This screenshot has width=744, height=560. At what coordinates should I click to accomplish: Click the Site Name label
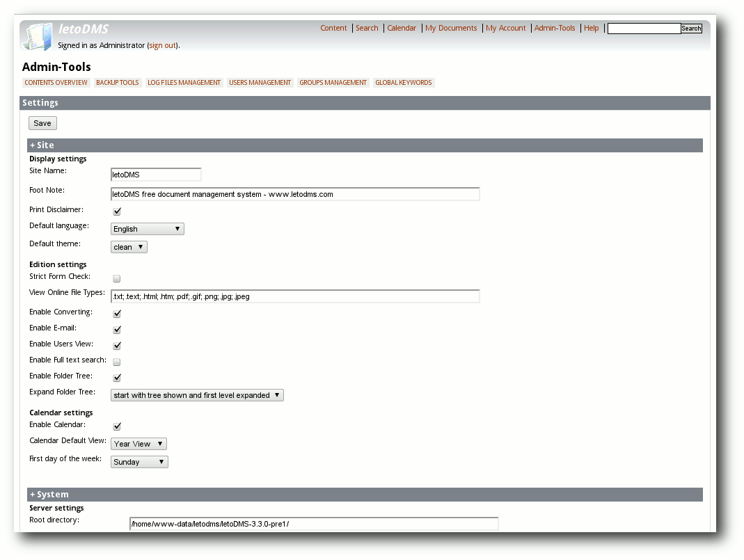(x=48, y=170)
